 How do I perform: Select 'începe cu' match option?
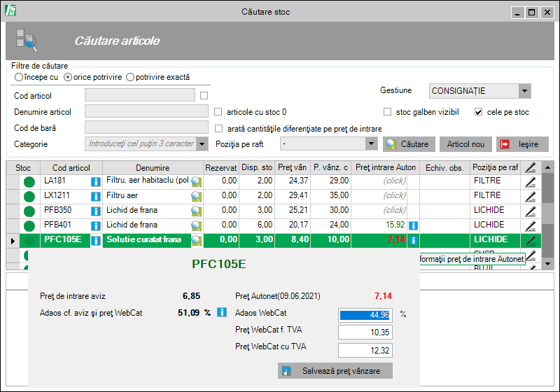(36, 77)
